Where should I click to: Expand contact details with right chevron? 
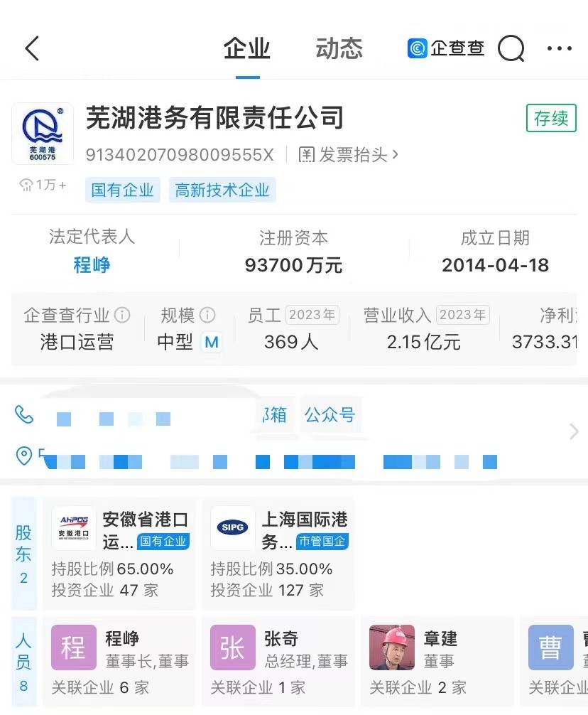pos(574,431)
